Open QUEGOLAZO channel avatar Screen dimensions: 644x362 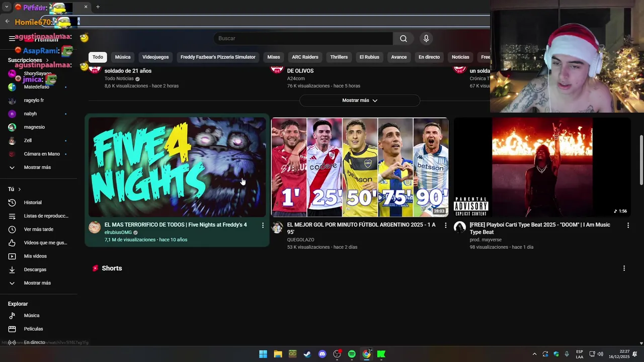(277, 227)
